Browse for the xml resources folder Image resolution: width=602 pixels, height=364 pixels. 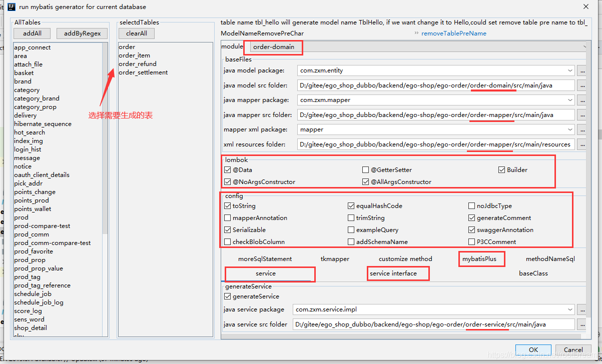(581, 144)
